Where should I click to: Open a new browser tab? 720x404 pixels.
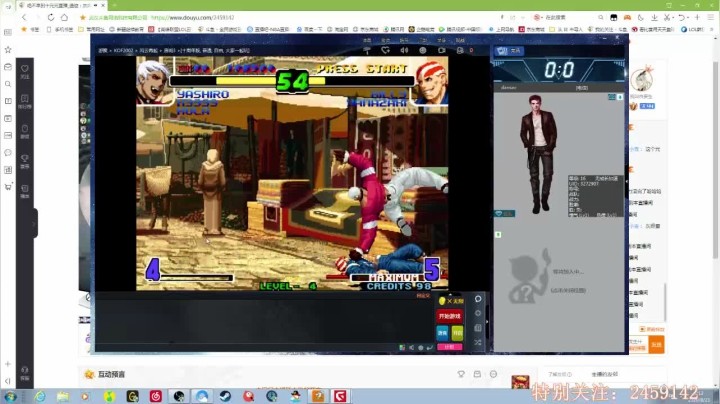[114, 5]
